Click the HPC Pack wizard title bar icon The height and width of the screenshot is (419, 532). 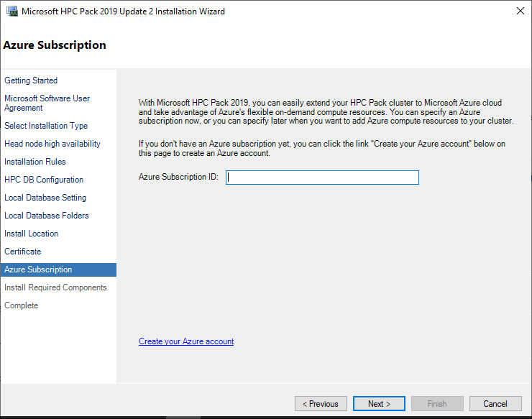point(12,11)
